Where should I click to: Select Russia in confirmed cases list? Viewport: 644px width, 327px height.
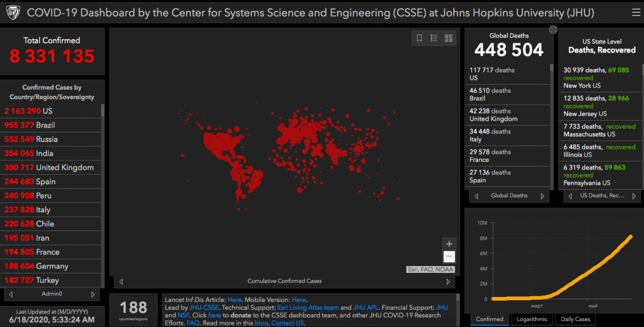tap(50, 139)
